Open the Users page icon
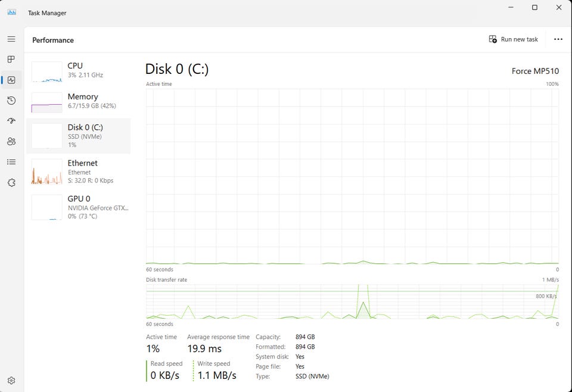Viewport: 572px width, 392px height. coord(11,141)
